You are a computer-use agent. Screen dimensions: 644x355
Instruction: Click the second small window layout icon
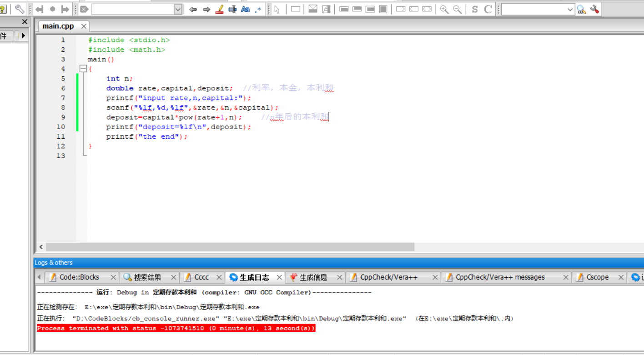357,9
